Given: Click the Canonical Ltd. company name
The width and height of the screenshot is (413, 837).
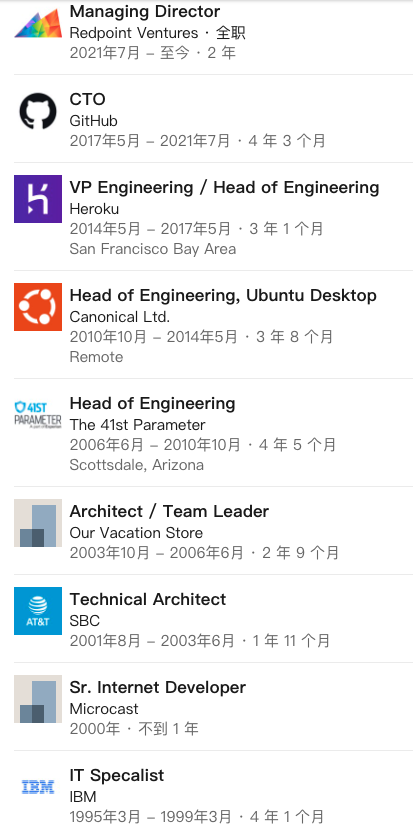Looking at the screenshot, I should tap(120, 317).
